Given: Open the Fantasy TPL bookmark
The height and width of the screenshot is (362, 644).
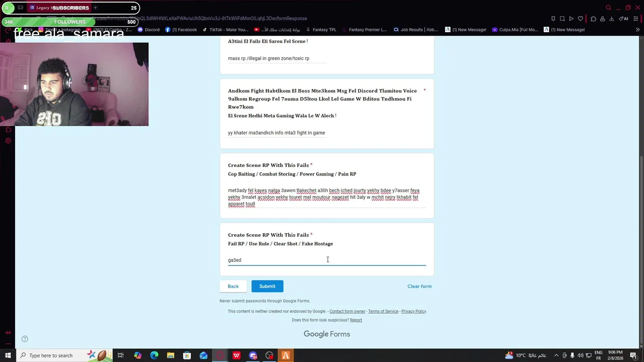Looking at the screenshot, I should coord(320,30).
